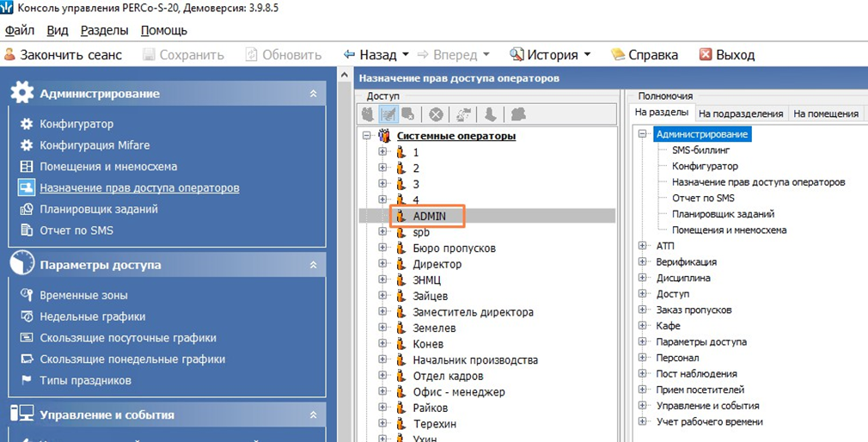Click the magnifier icon of the История button
Screen dimensions: 868x442
point(517,55)
